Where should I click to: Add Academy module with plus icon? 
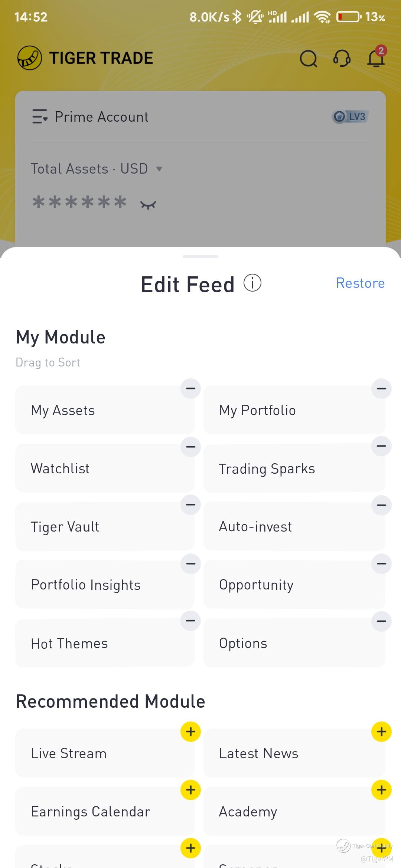[x=381, y=790]
